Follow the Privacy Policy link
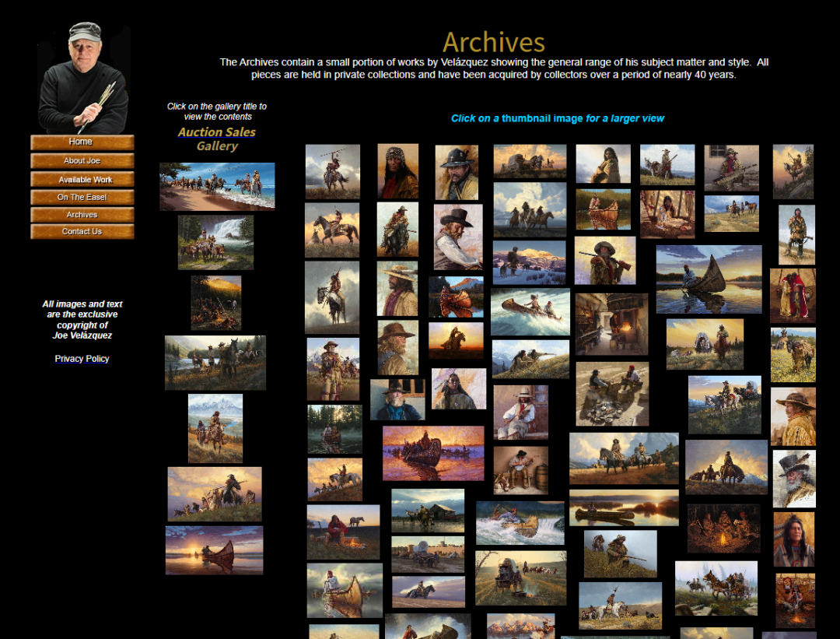 point(82,359)
